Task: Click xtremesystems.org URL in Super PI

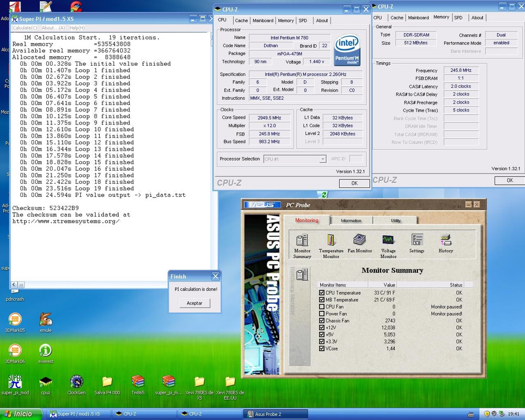Action: 66,221
